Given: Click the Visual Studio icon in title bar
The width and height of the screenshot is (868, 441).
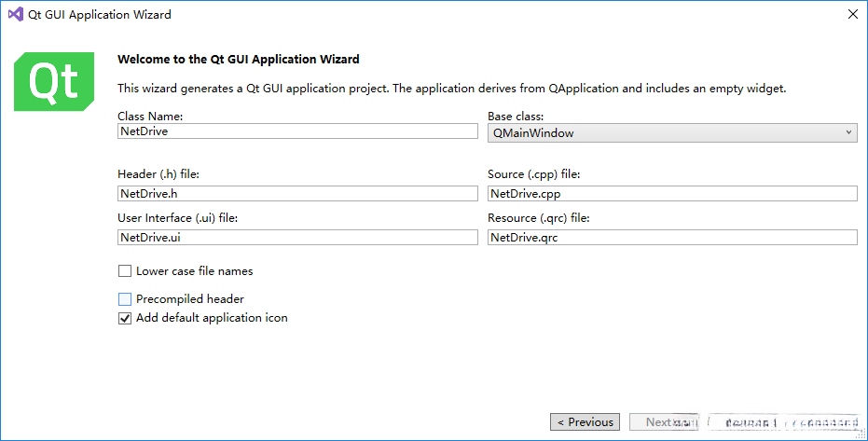Looking at the screenshot, I should click(x=16, y=15).
